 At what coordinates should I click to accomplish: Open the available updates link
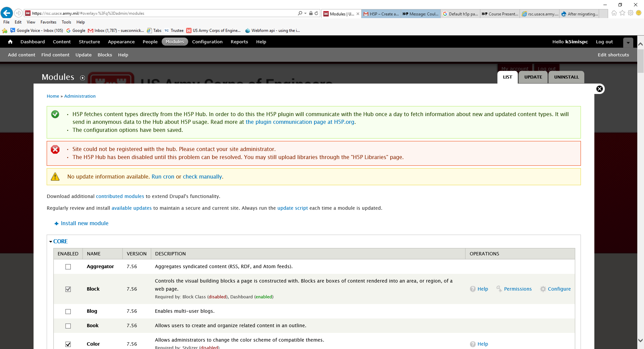point(131,208)
